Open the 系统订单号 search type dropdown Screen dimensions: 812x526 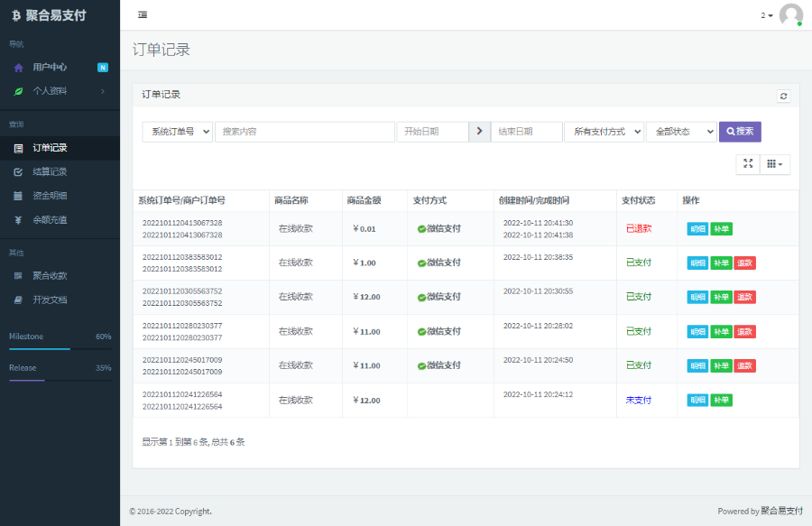pyautogui.click(x=178, y=132)
